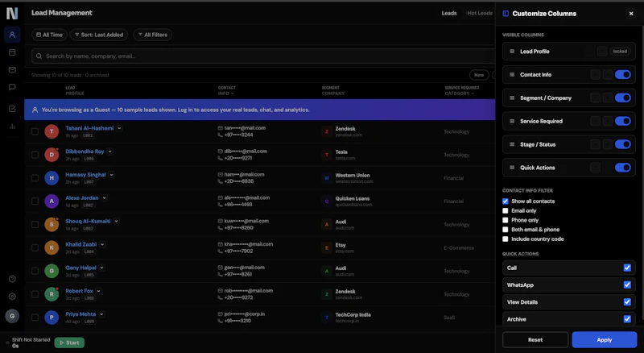Open the analytics bar chart sidebar icon
Image resolution: width=644 pixels, height=353 pixels.
click(x=12, y=127)
